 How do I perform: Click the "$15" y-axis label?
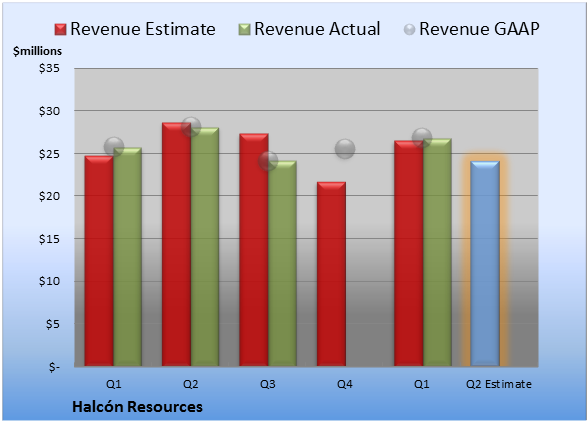pos(49,239)
